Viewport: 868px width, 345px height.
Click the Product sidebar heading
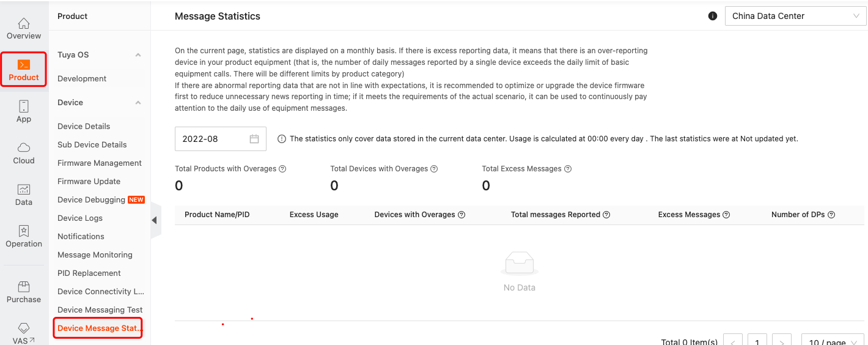(x=73, y=17)
